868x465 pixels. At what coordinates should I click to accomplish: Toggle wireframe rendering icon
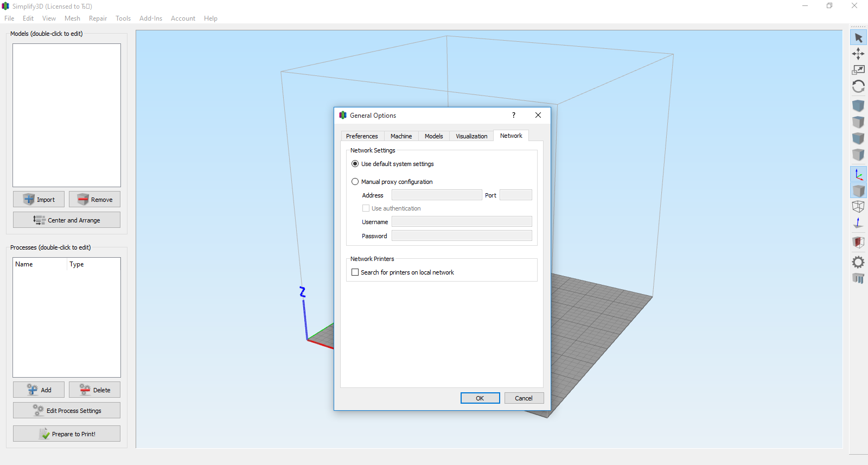point(858,206)
